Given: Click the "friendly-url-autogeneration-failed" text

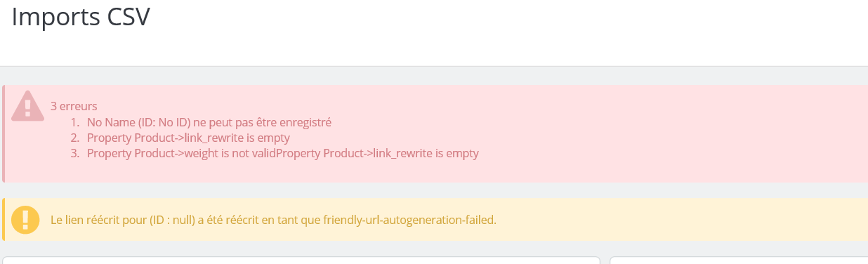Looking at the screenshot, I should tap(409, 220).
